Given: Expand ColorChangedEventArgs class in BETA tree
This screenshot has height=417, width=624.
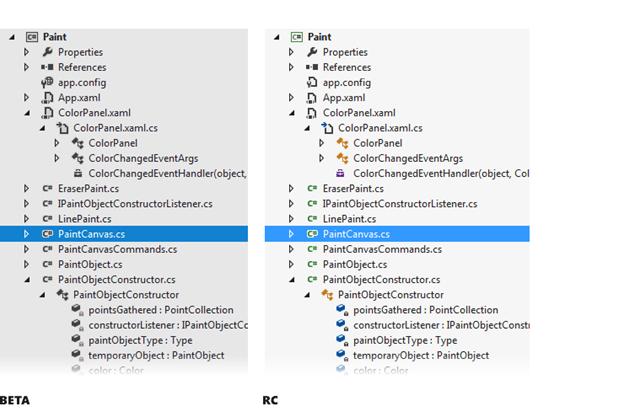Looking at the screenshot, I should point(57,158).
